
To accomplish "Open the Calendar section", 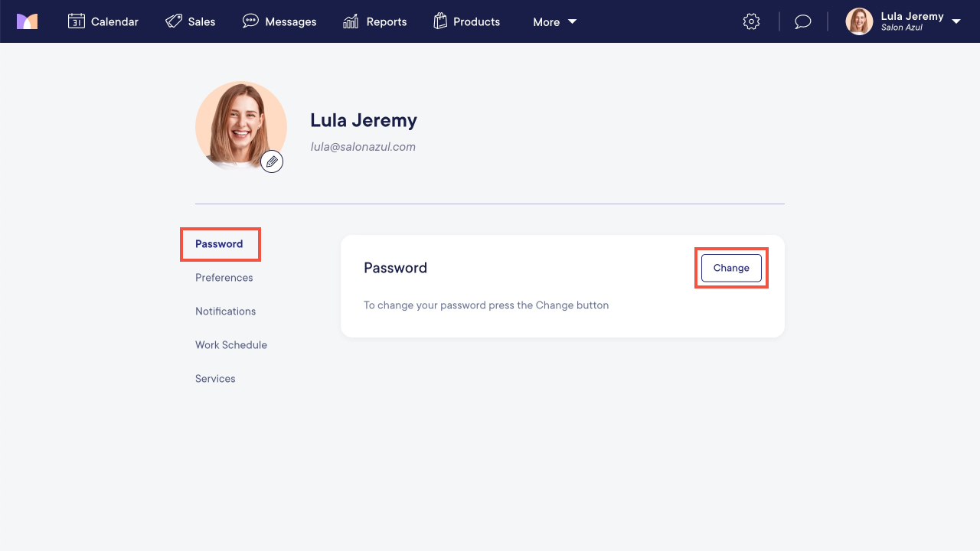I will [103, 21].
